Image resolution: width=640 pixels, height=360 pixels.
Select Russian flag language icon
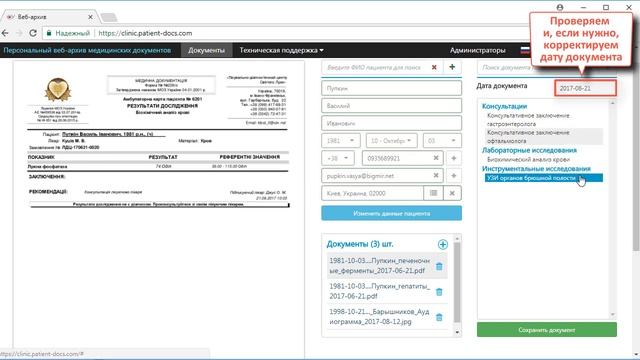tap(525, 50)
